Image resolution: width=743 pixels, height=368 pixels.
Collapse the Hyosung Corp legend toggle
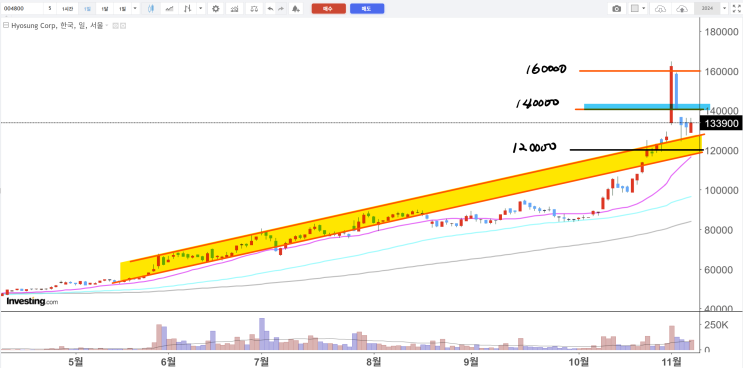tap(6, 25)
